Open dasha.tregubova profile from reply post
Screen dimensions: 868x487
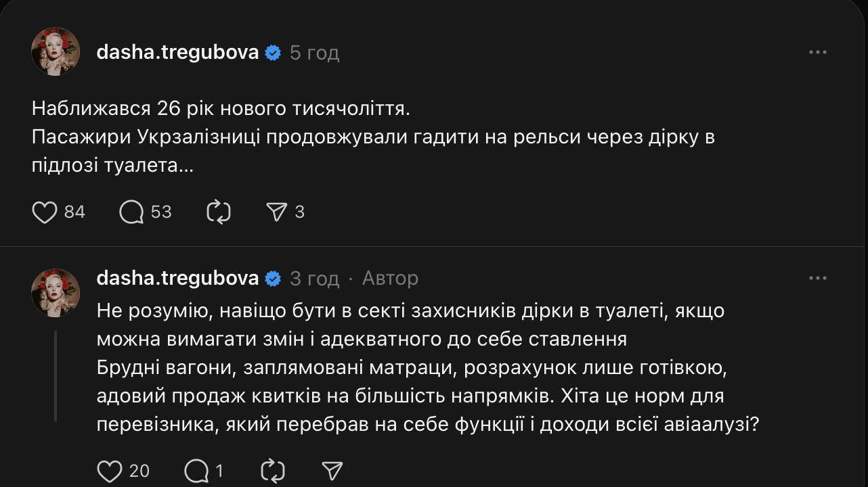(177, 278)
